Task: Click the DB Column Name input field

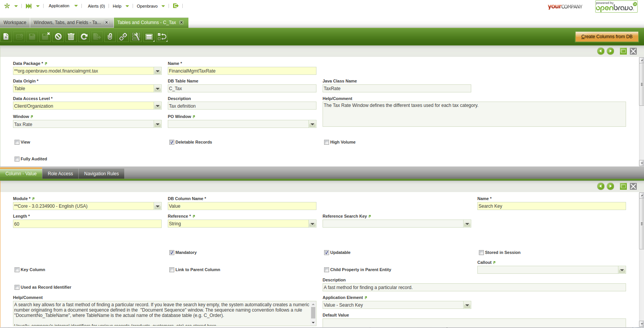Action: click(242, 206)
